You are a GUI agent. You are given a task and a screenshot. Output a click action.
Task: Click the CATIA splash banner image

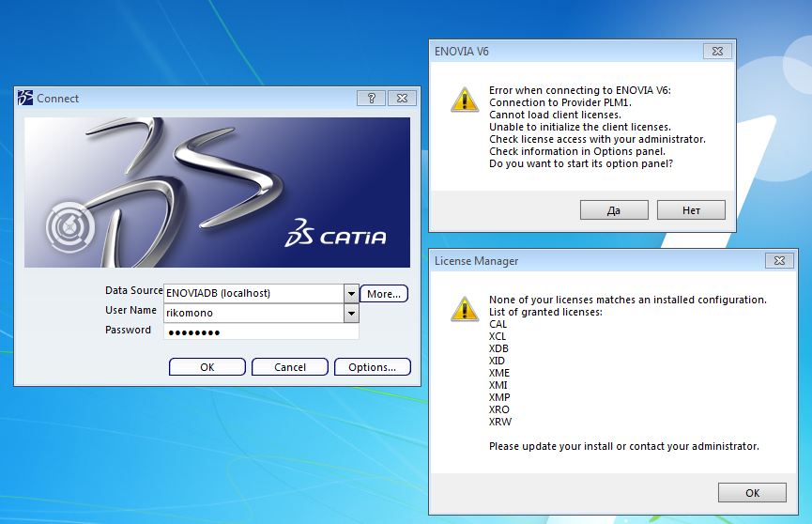click(x=217, y=193)
